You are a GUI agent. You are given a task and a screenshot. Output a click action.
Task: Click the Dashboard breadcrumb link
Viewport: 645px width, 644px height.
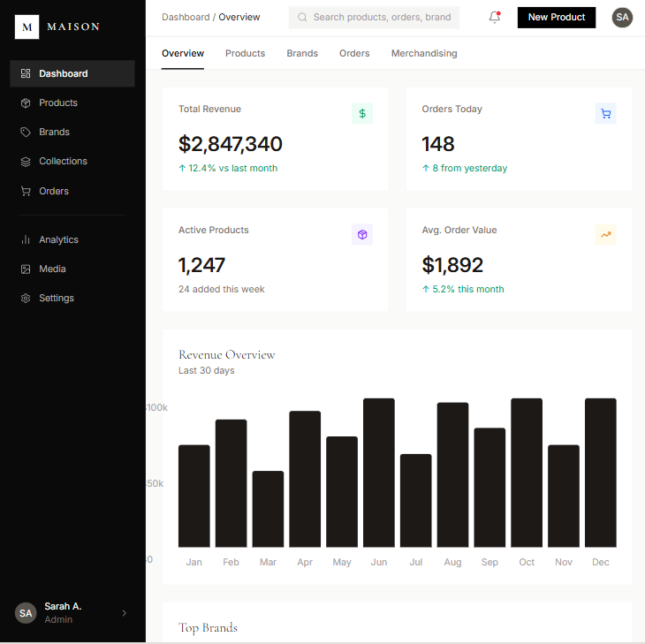pyautogui.click(x=186, y=17)
